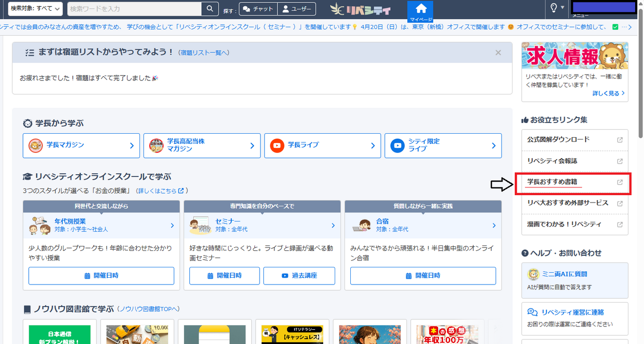Click chevron beside セミナー

click(333, 225)
